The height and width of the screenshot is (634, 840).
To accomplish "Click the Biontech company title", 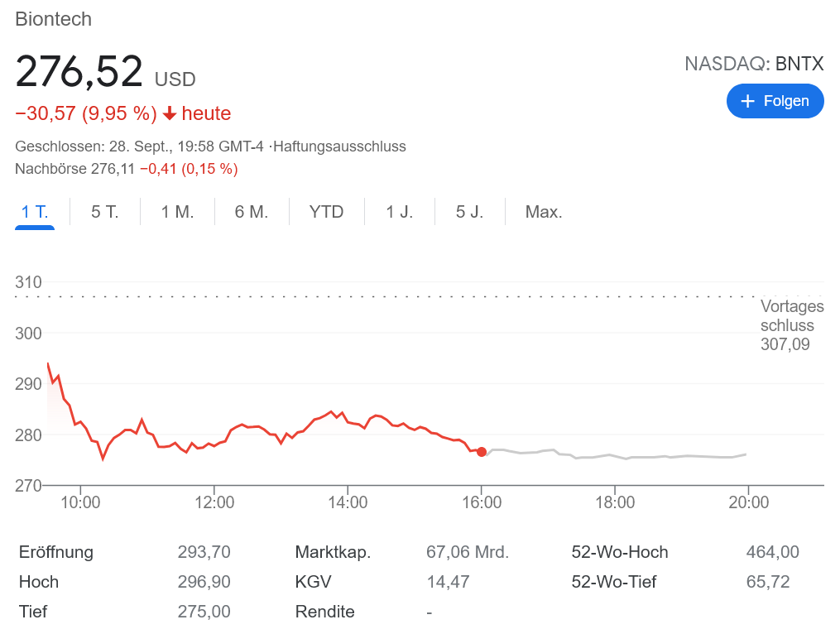I will point(54,19).
